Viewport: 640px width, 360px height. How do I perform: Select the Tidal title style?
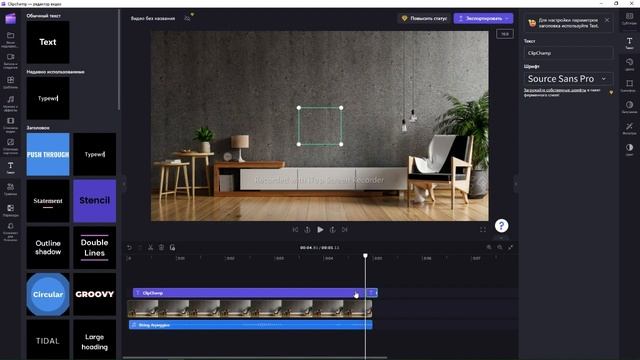tap(48, 340)
